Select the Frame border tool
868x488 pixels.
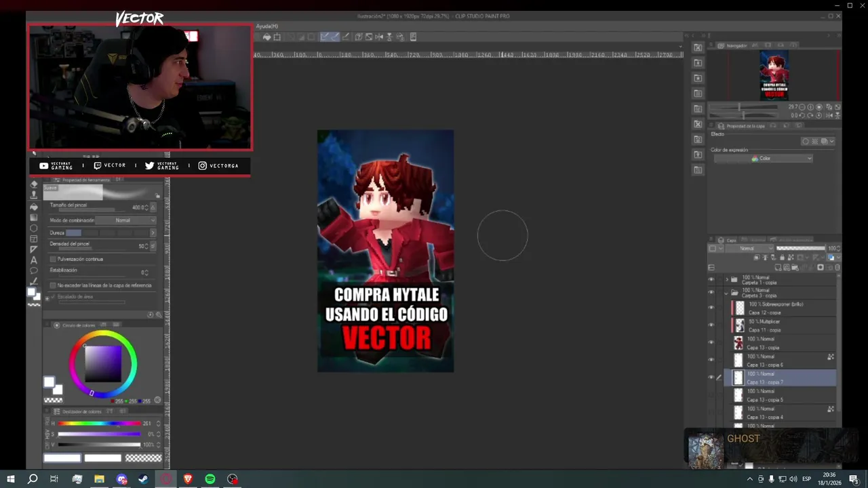[34, 239]
